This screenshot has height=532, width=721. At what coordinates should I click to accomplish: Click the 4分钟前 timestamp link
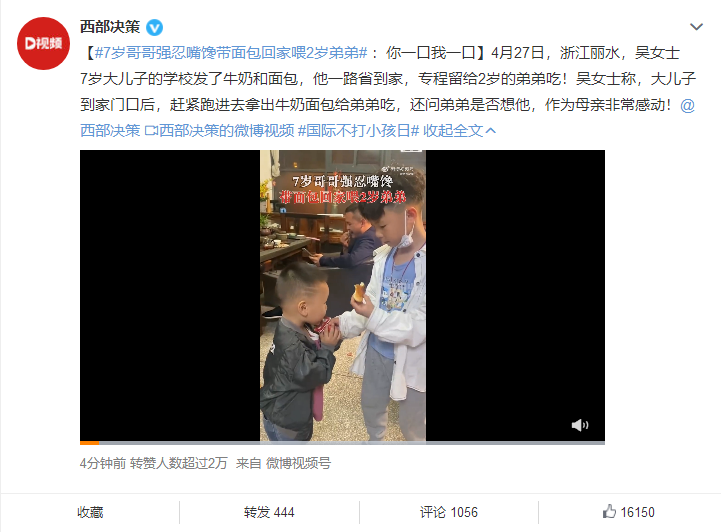pos(103,463)
